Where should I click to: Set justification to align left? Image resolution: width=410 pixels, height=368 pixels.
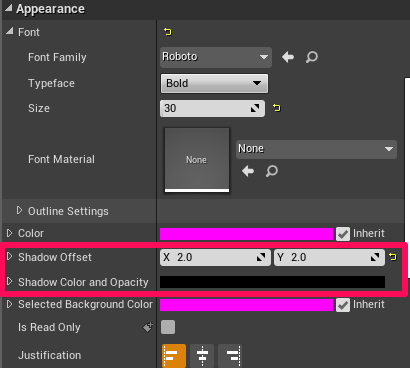coord(174,356)
